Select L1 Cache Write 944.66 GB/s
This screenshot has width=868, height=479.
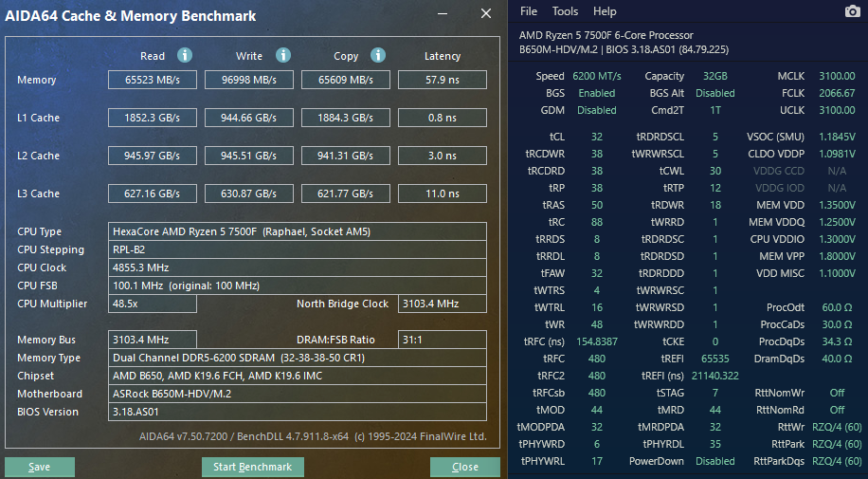[248, 118]
